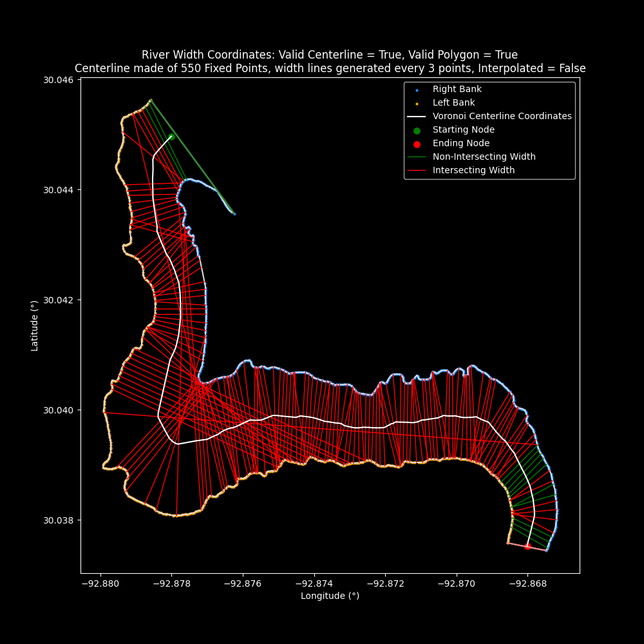Select Non-Intersecting Width in the legend
The width and height of the screenshot is (644, 644).
click(484, 157)
